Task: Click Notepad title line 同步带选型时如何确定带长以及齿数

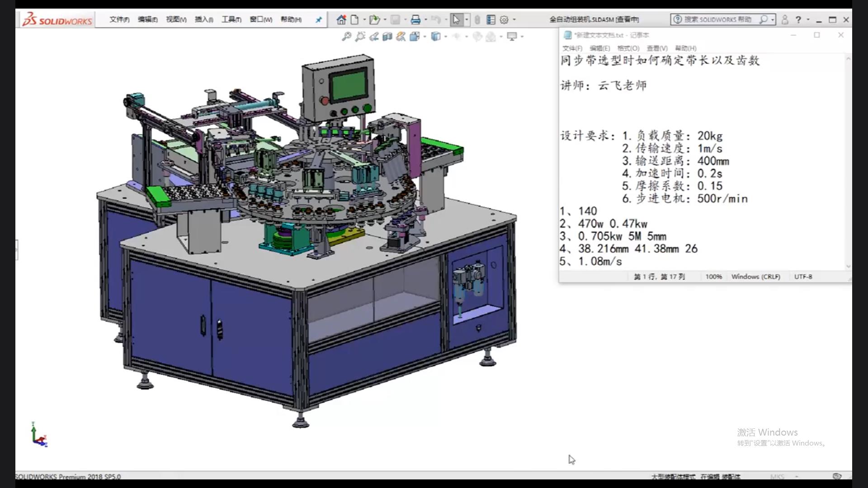Action: click(x=660, y=61)
